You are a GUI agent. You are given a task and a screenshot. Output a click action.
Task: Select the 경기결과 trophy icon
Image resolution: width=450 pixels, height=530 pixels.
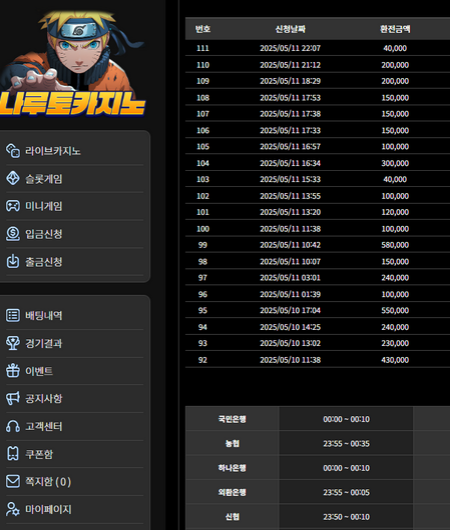coord(13,343)
